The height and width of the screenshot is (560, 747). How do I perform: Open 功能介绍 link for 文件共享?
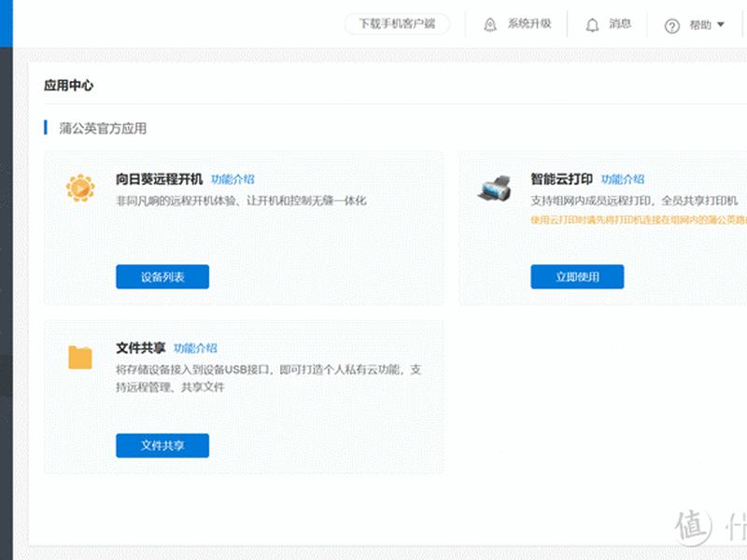tap(195, 348)
